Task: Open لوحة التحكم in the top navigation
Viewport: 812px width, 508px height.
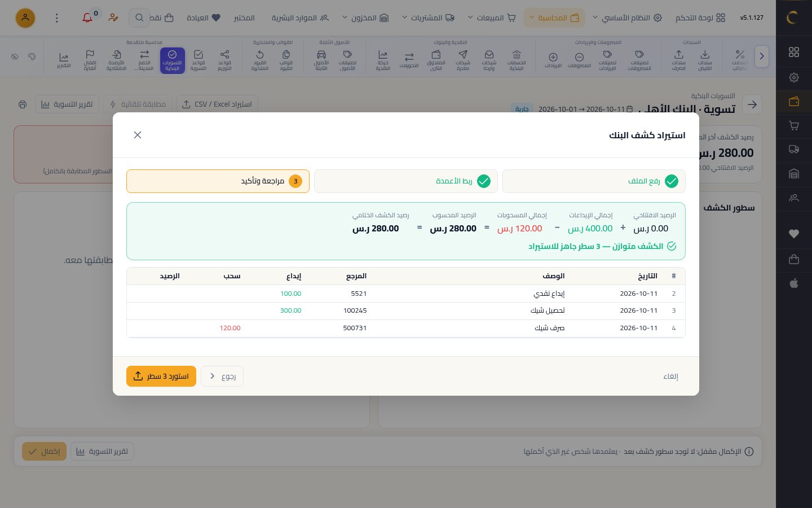Action: 700,18
